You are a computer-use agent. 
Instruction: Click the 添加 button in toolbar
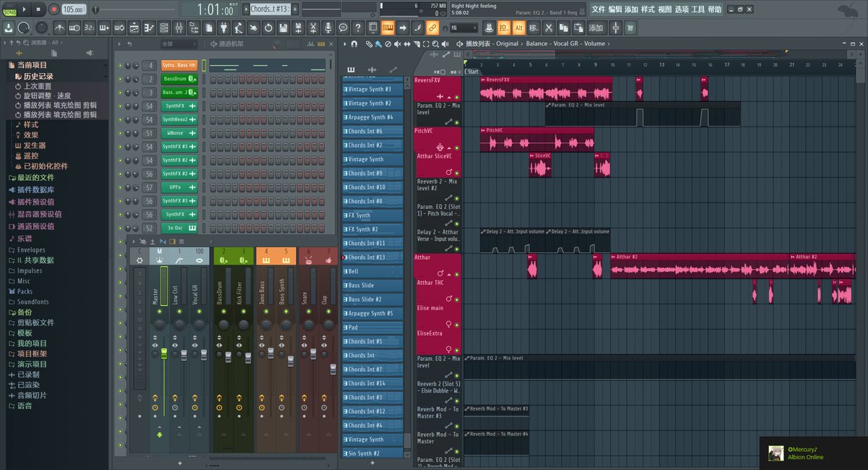[595, 28]
